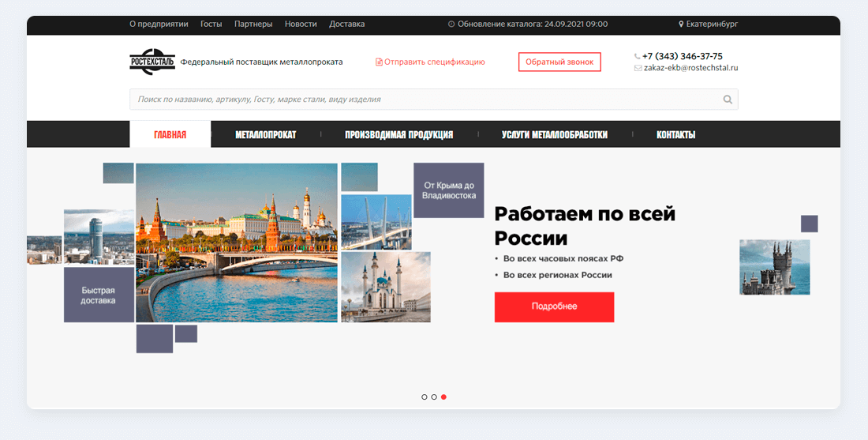Select the third red slider dot

444,397
